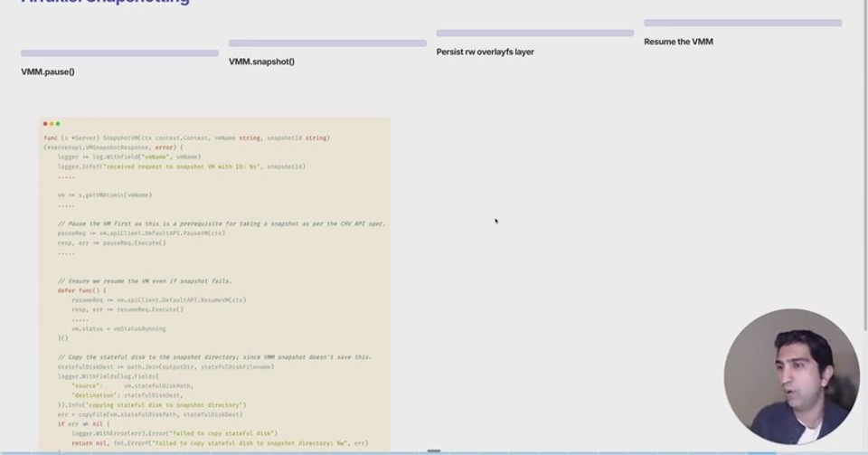The height and width of the screenshot is (455, 868).
Task: Click the purple bar above VMM.pause()
Action: click(x=119, y=53)
